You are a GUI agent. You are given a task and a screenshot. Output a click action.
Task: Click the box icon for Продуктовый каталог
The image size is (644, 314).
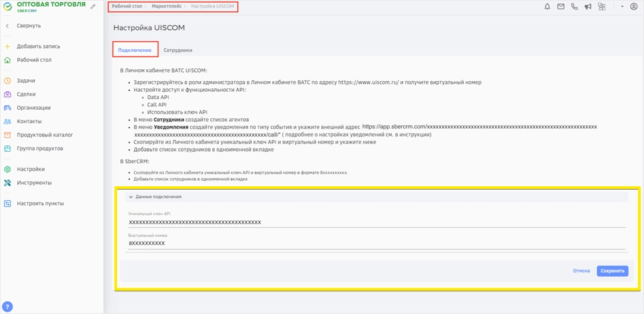click(x=7, y=134)
